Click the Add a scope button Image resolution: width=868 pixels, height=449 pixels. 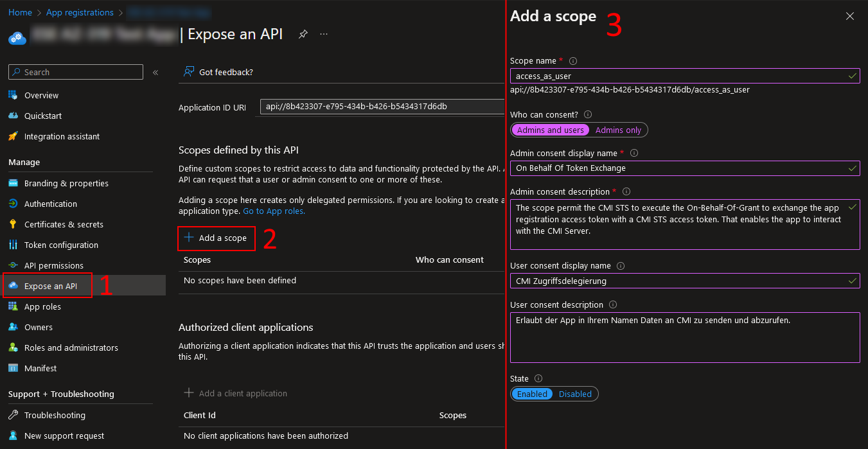216,238
